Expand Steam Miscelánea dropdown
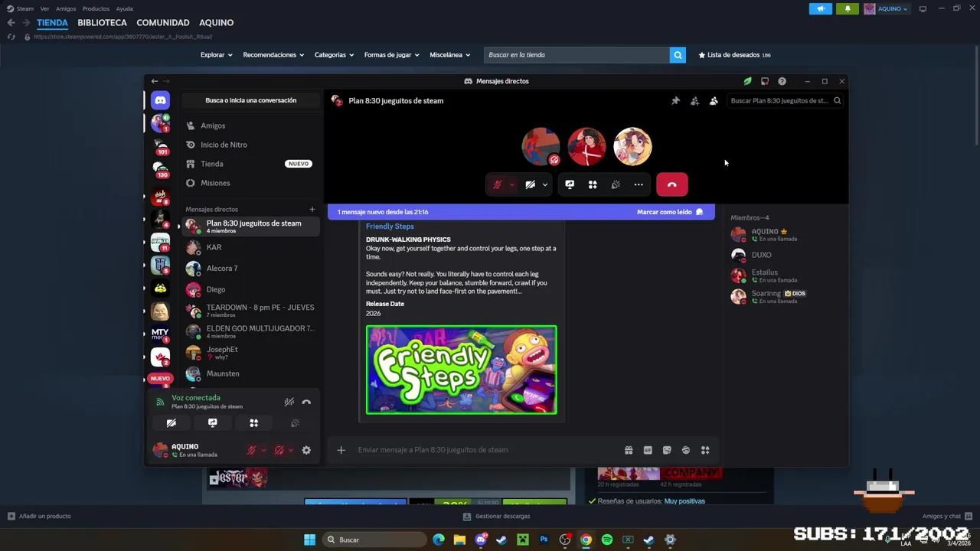This screenshot has width=980, height=551. (x=450, y=55)
